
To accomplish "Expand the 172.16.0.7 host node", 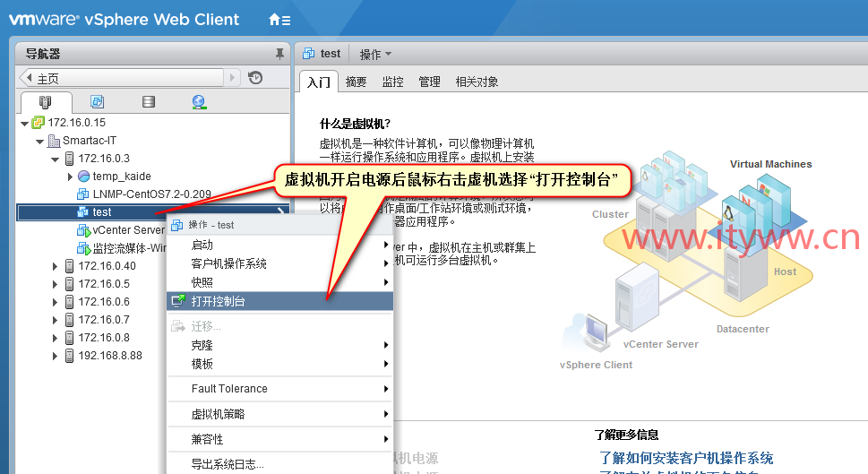I will 55,320.
